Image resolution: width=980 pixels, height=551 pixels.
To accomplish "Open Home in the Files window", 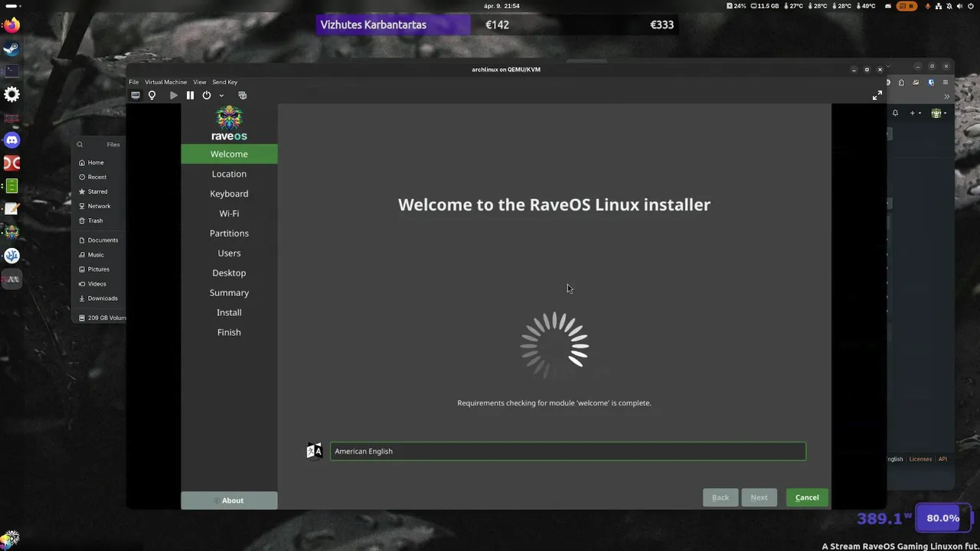I will point(96,162).
